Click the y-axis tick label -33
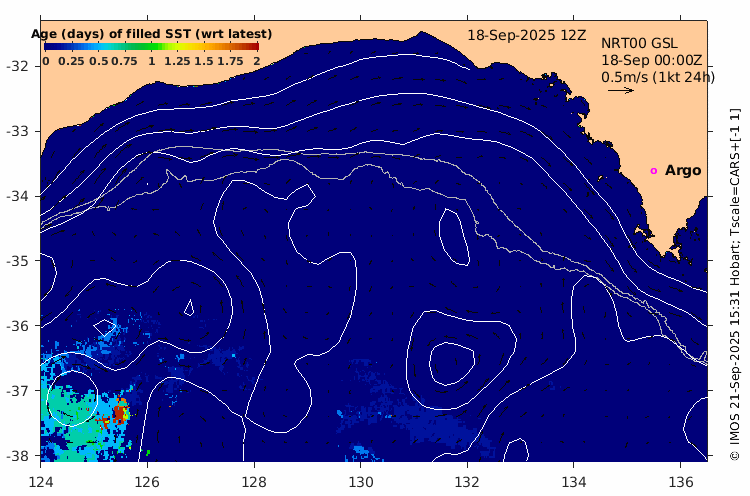Screen dimensions: 750x496 click(x=17, y=131)
